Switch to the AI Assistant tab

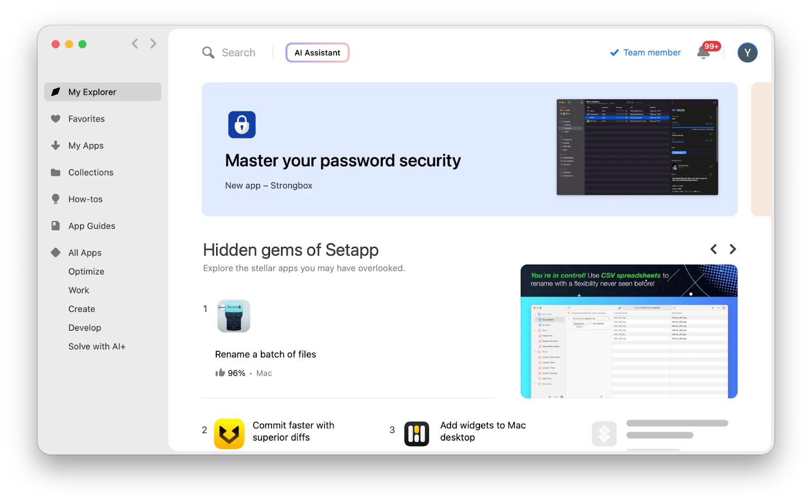click(x=317, y=52)
